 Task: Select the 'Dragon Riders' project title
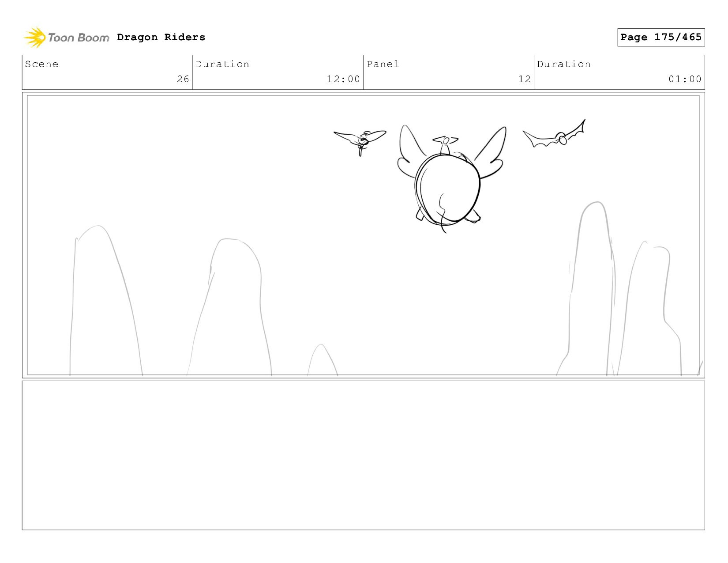pyautogui.click(x=161, y=37)
